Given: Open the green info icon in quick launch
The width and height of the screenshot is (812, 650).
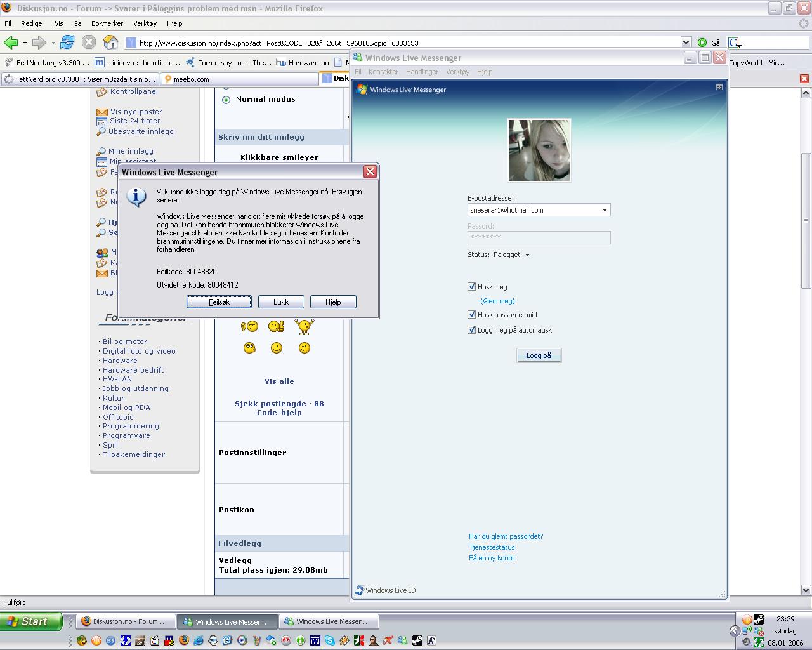Looking at the screenshot, I should pos(301,640).
